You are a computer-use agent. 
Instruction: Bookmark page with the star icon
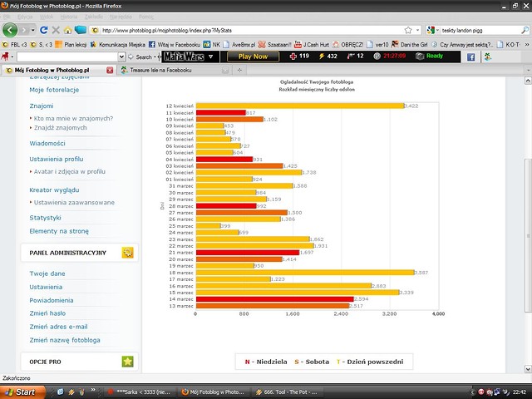pyautogui.click(x=408, y=30)
